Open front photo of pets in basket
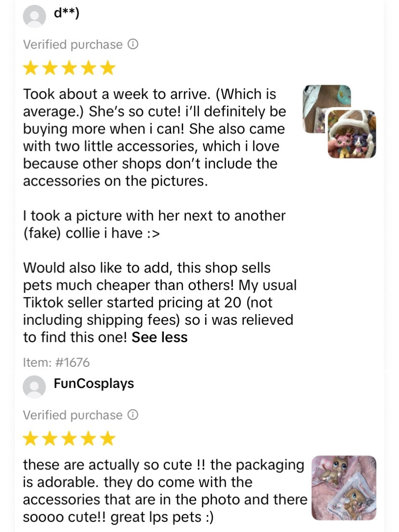Viewport: 399px width, 532px height. point(351,134)
